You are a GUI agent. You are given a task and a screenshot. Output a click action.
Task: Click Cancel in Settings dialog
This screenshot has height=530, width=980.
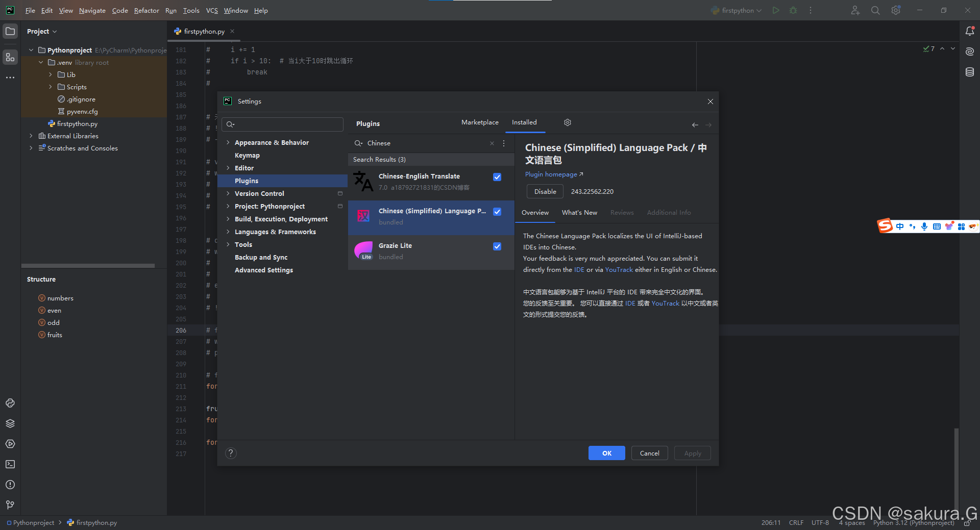[x=649, y=453]
